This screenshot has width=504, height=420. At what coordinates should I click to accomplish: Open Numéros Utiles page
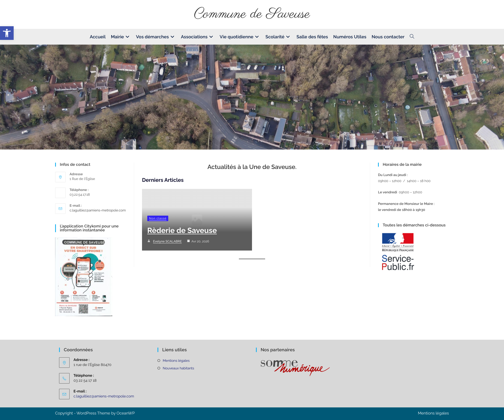(x=350, y=37)
